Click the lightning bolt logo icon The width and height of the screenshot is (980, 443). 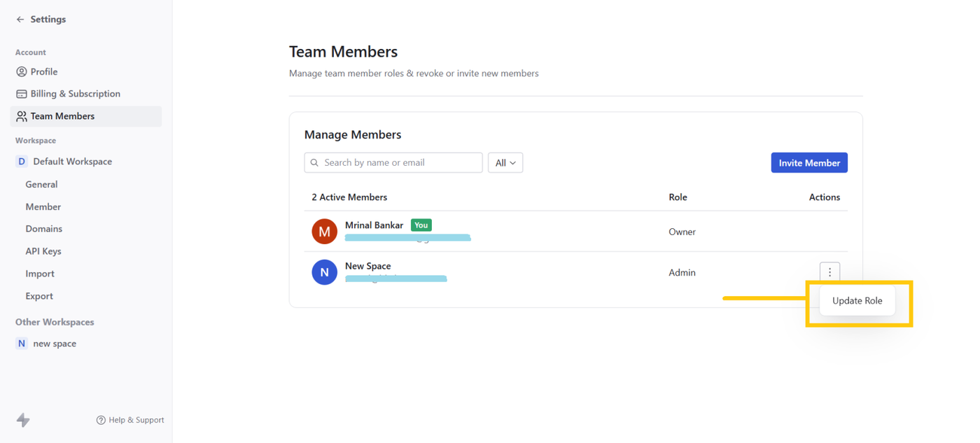23,420
